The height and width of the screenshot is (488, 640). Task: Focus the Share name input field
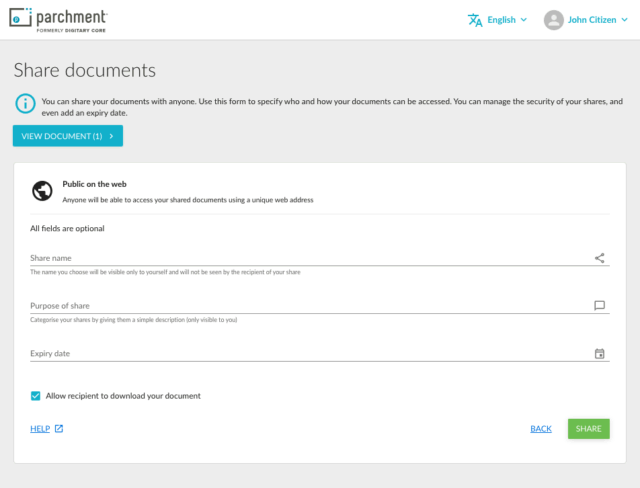click(300, 257)
